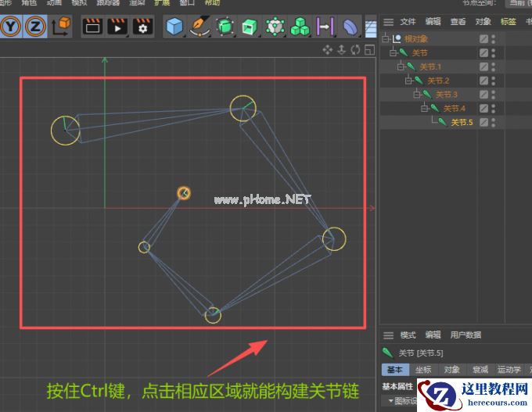Open 查看 menu in Object Manager
This screenshot has height=412, width=532.
pos(458,22)
